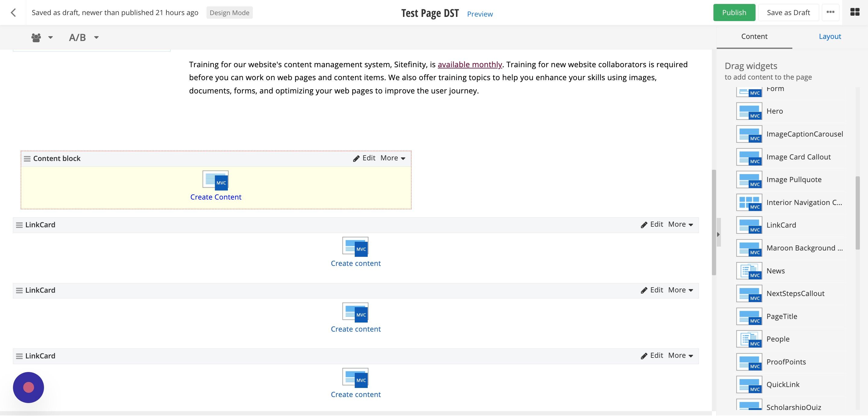868x416 pixels.
Task: Select the LinkCard widget icon in sidebar
Action: tap(749, 225)
